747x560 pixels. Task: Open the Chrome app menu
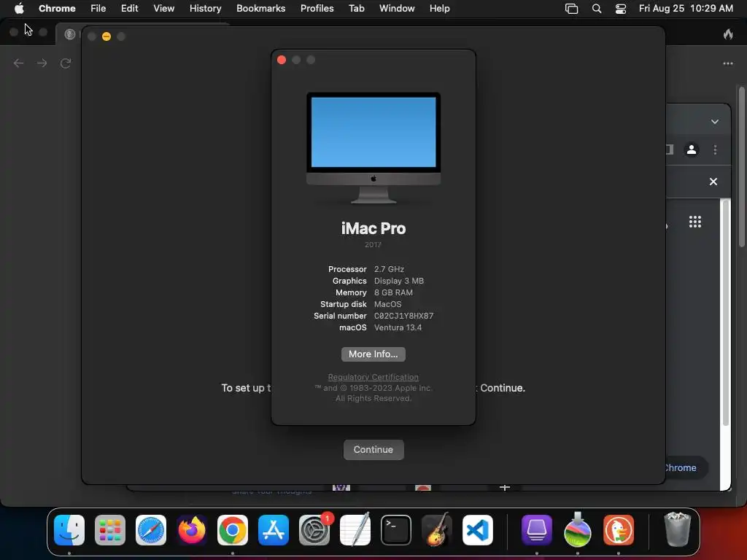[x=57, y=9]
